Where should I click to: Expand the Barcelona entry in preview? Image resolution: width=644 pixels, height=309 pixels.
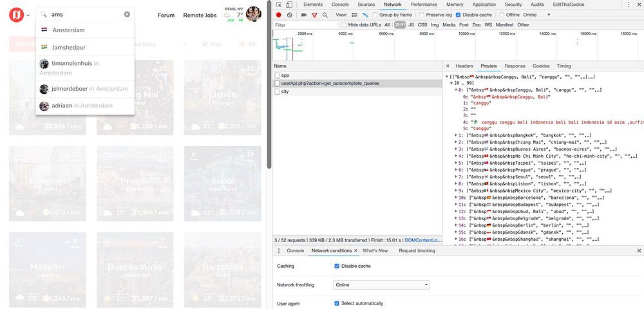[457, 198]
